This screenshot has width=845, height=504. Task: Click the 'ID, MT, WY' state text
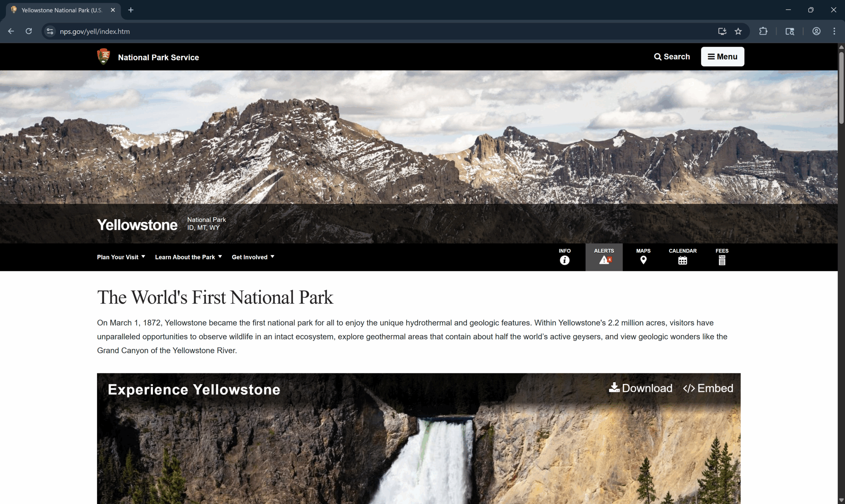(x=203, y=228)
